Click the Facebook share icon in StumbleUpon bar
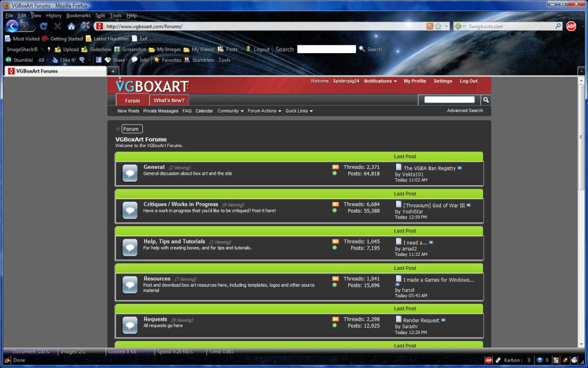 [99, 60]
